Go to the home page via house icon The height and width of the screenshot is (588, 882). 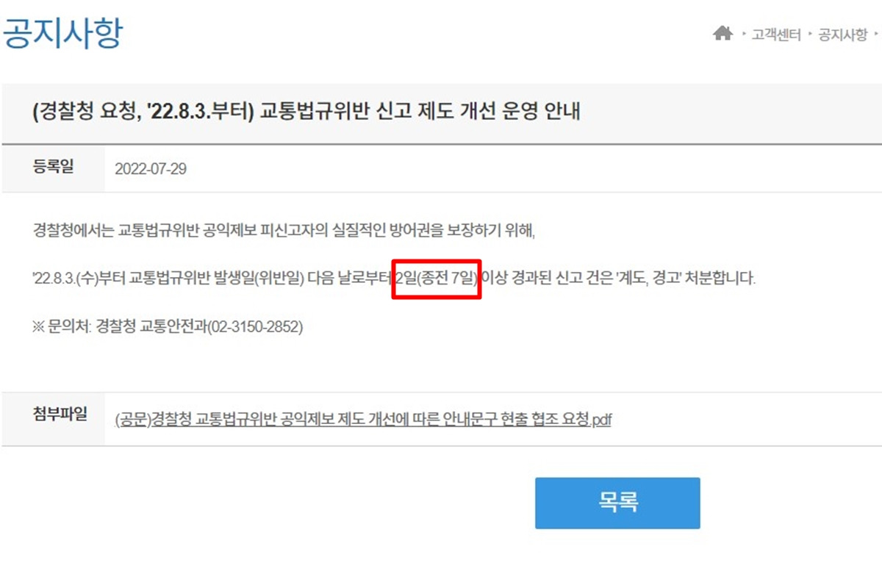pos(723,34)
